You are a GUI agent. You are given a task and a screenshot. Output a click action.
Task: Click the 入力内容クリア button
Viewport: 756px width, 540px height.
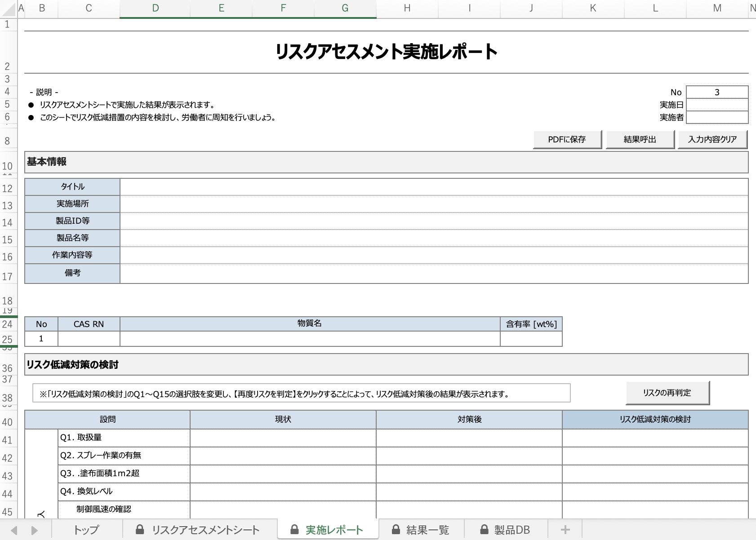coord(712,139)
